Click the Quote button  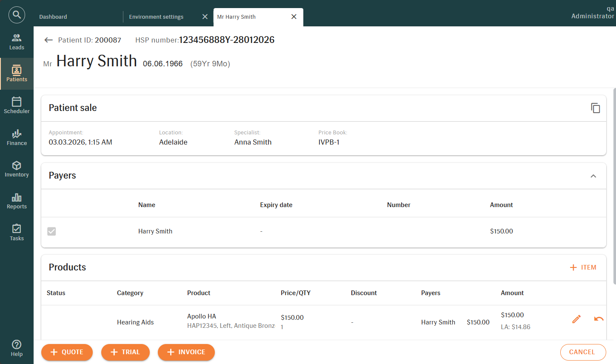pos(67,352)
